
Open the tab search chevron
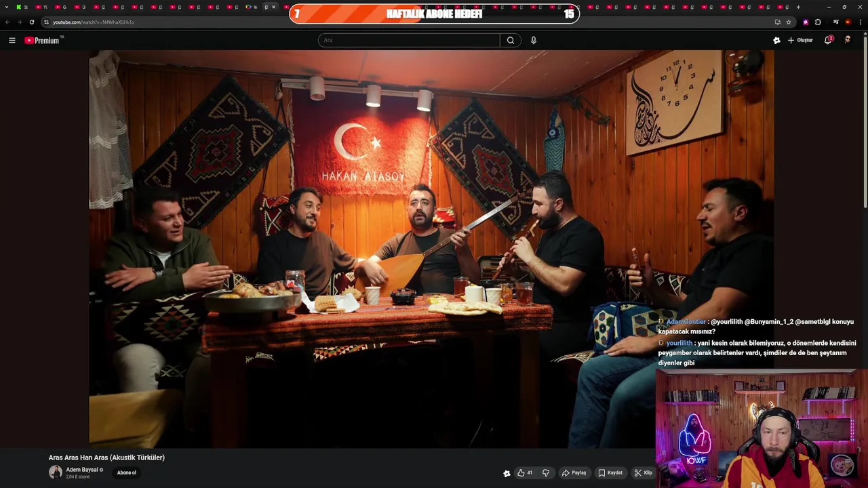pos(8,7)
